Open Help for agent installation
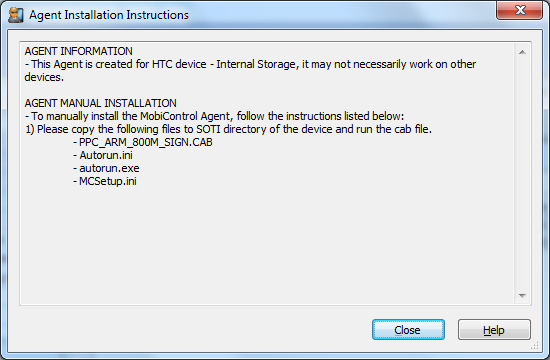This screenshot has width=550, height=360. 494,329
